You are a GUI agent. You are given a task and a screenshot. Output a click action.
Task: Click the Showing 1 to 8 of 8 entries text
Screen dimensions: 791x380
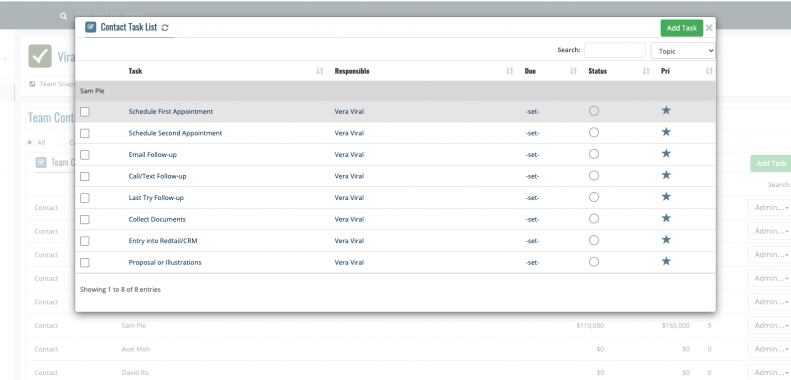coord(121,290)
